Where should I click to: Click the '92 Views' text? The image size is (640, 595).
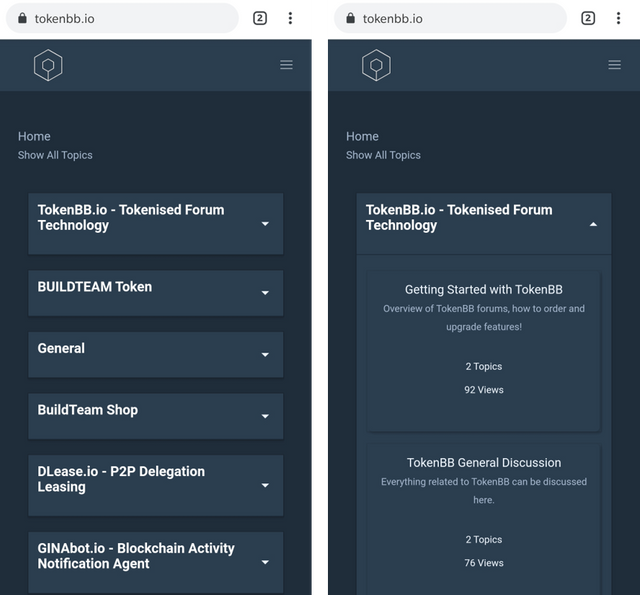pos(484,390)
